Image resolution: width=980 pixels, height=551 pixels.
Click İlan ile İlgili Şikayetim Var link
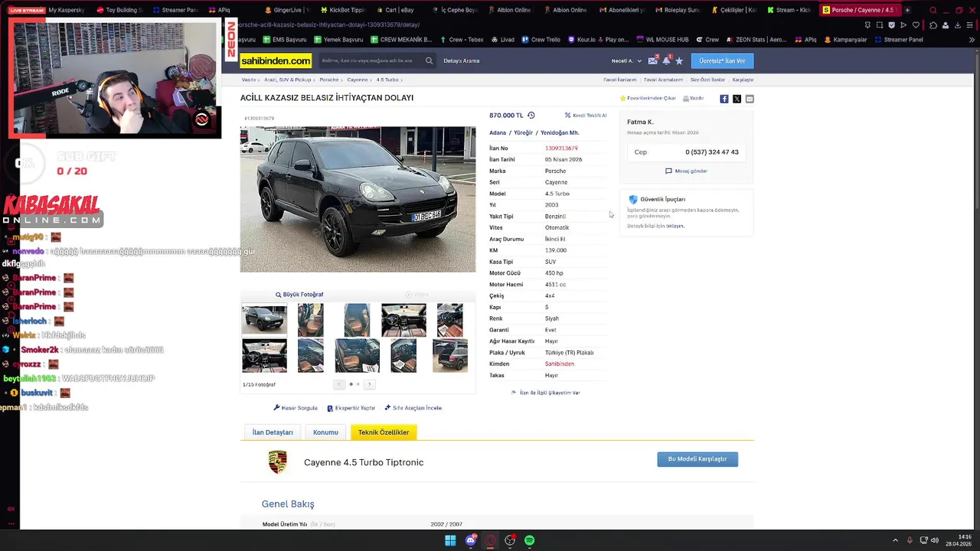point(546,393)
